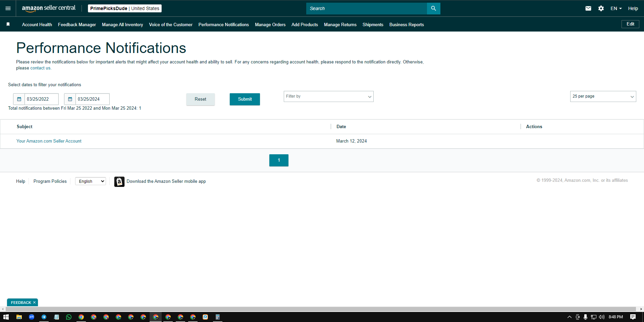Open Telegram from the taskbar
Viewport: 644px width, 322px height.
44,317
